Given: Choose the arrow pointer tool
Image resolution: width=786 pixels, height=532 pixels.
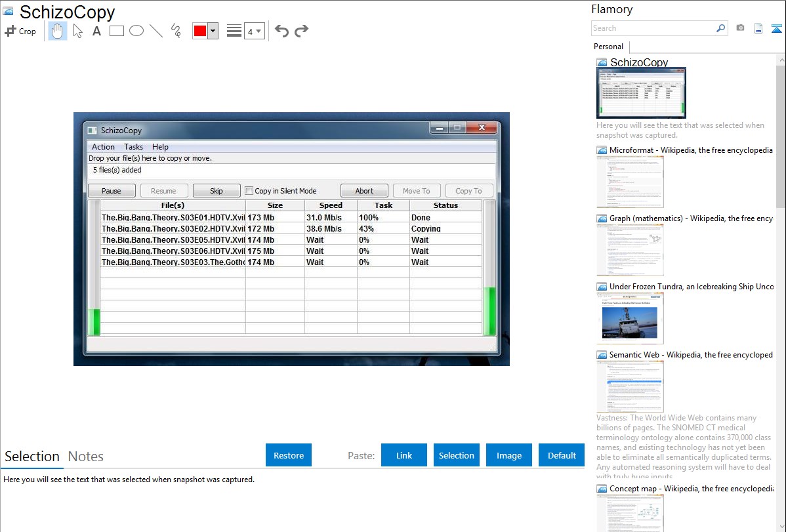Looking at the screenshot, I should pos(77,31).
